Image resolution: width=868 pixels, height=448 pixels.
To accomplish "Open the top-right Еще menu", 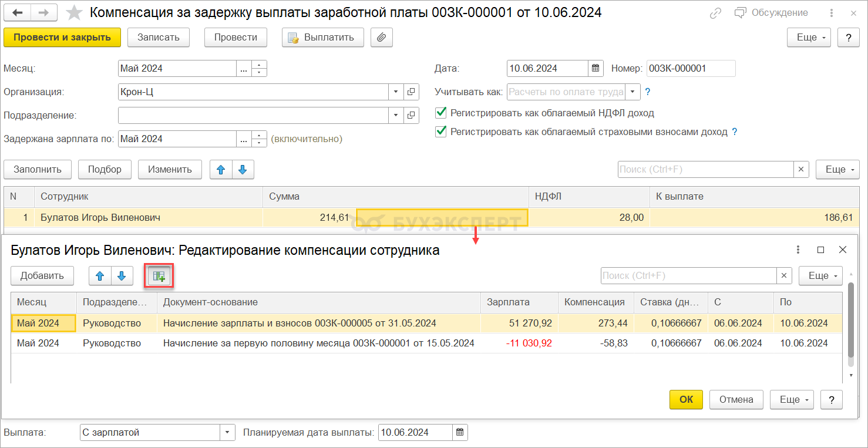I will [808, 37].
